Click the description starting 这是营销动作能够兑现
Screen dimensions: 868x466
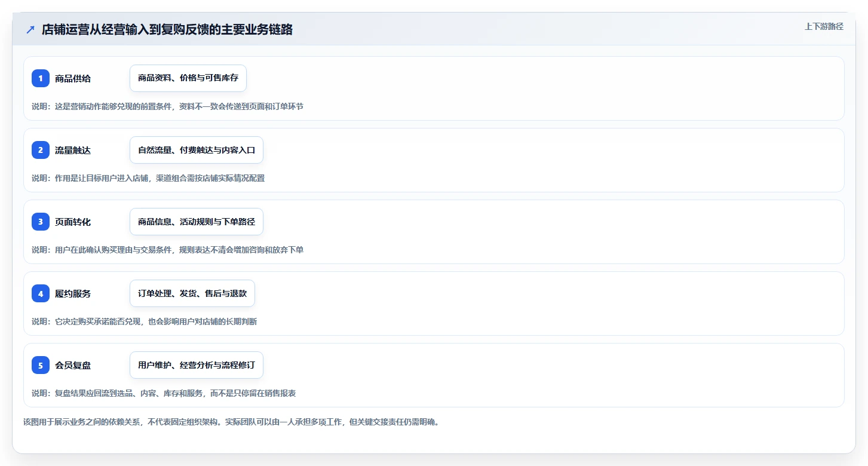pos(167,106)
